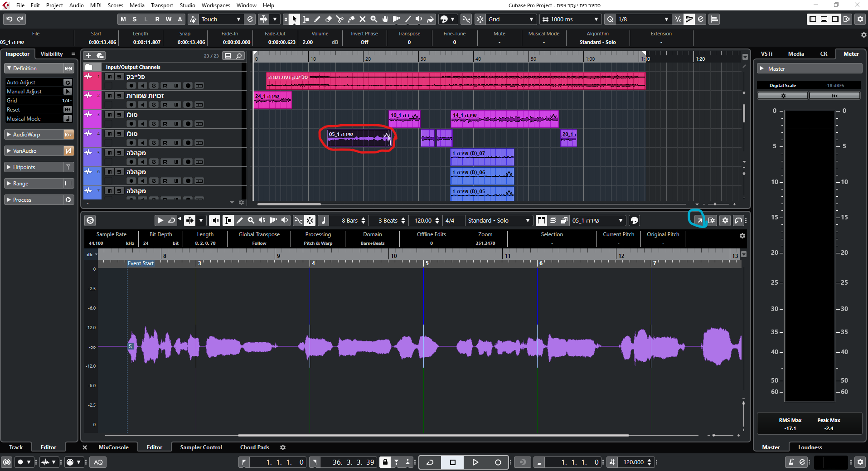The width and height of the screenshot is (868, 471).
Task: Select the Mute X tool
Action: pos(363,19)
